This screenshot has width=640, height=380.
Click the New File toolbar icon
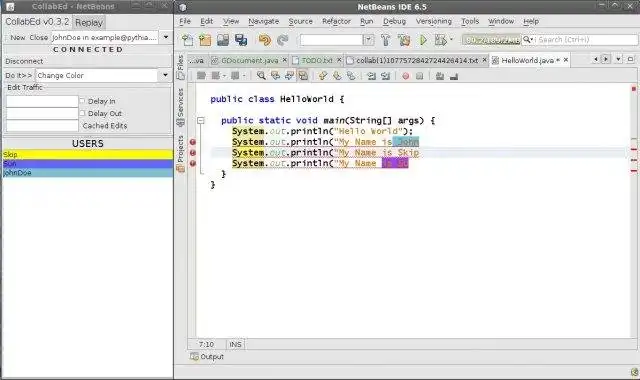[x=187, y=40]
